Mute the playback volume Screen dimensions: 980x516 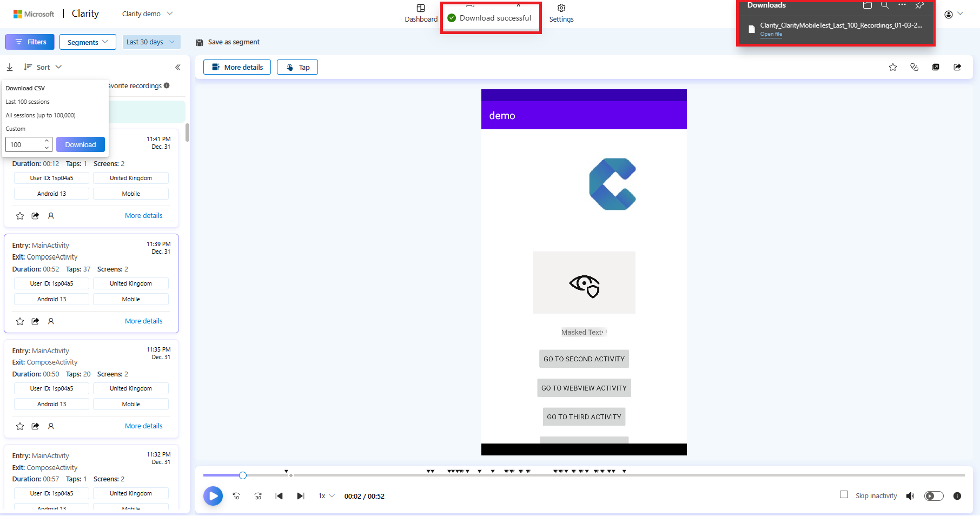coord(910,496)
